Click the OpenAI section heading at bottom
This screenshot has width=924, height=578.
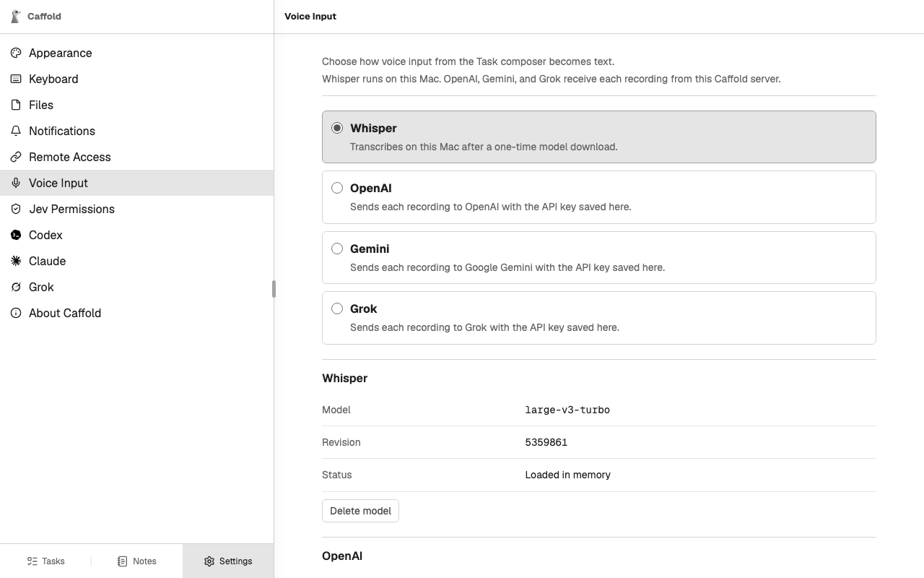tap(342, 556)
